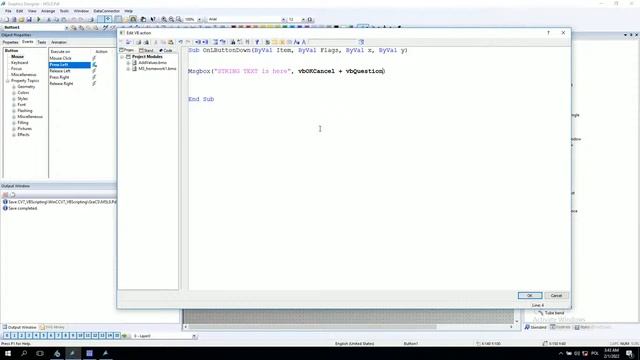The image size is (640, 360).
Task: Open the font name Arial dropdown
Action: click(x=283, y=20)
